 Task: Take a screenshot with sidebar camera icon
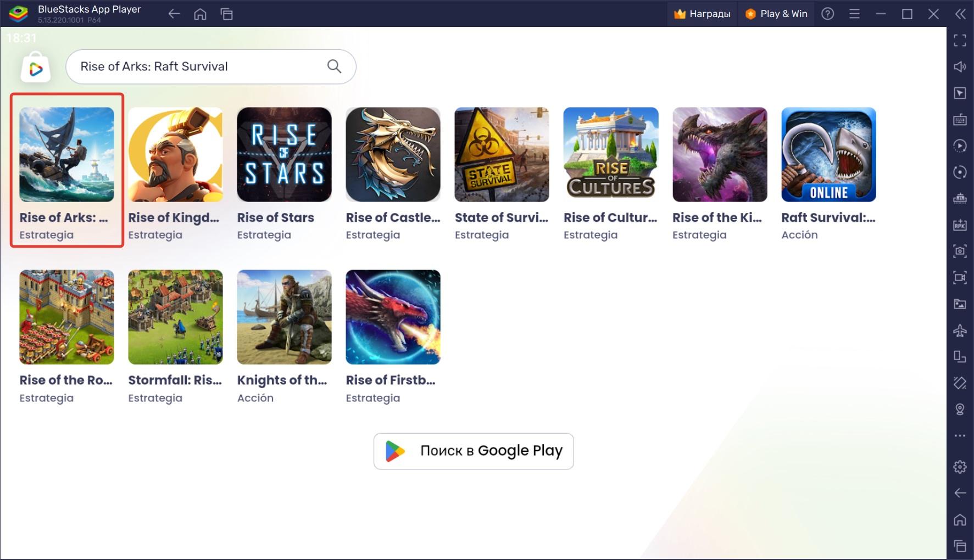(x=960, y=251)
